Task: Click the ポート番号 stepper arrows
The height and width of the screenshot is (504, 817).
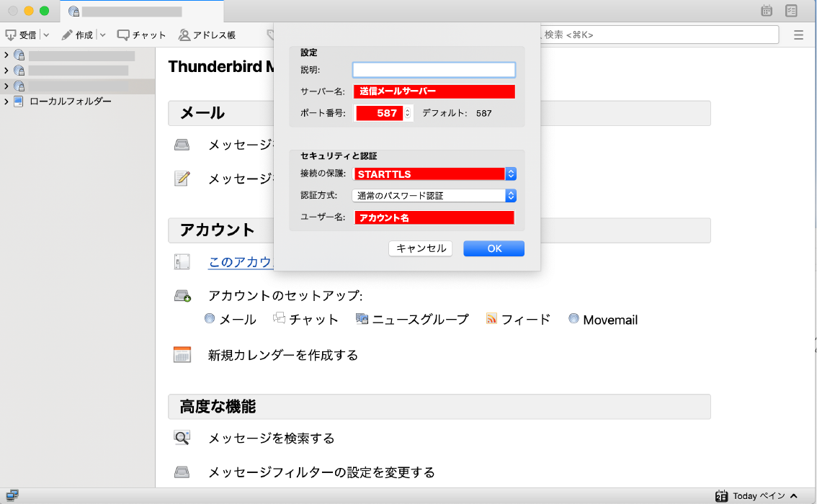Action: pyautogui.click(x=408, y=113)
